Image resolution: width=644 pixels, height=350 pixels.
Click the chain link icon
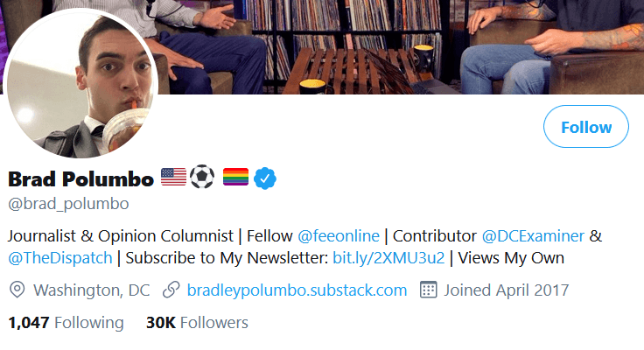171,290
